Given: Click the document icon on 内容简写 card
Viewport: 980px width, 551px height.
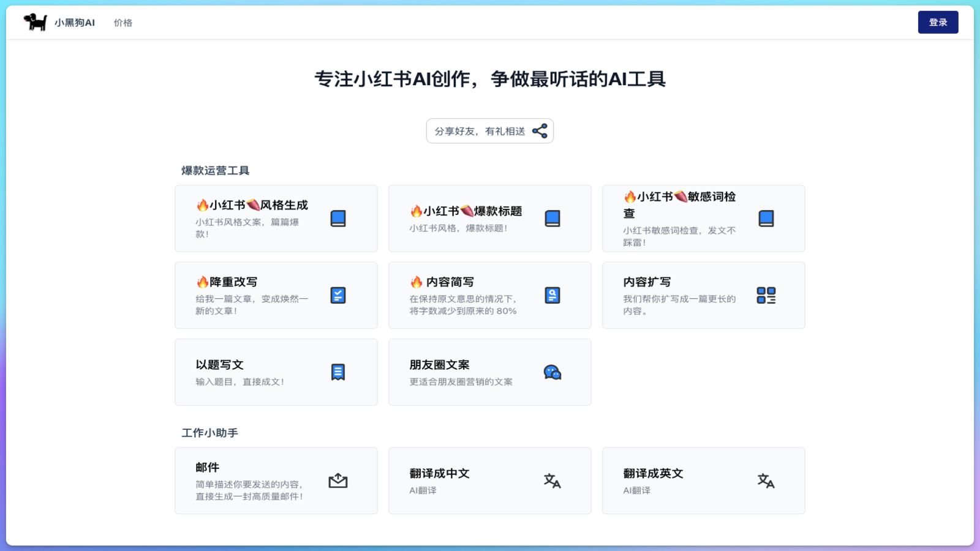Looking at the screenshot, I should 552,295.
